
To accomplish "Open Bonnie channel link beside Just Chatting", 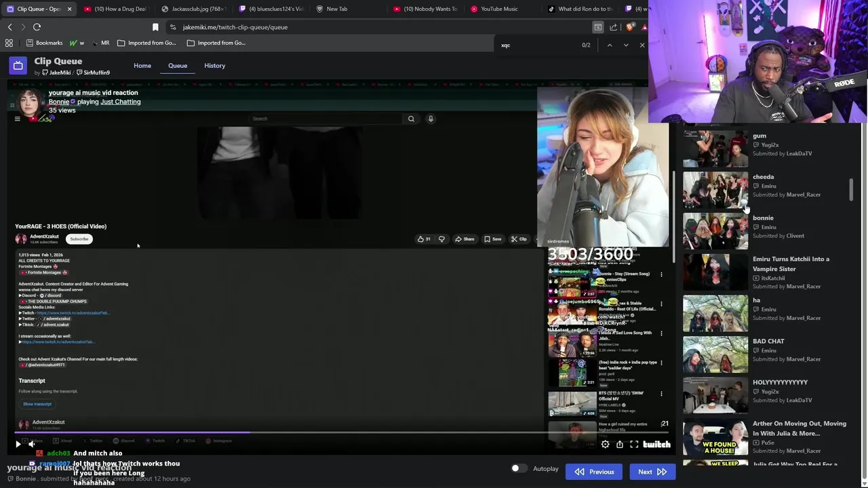I will tap(59, 102).
